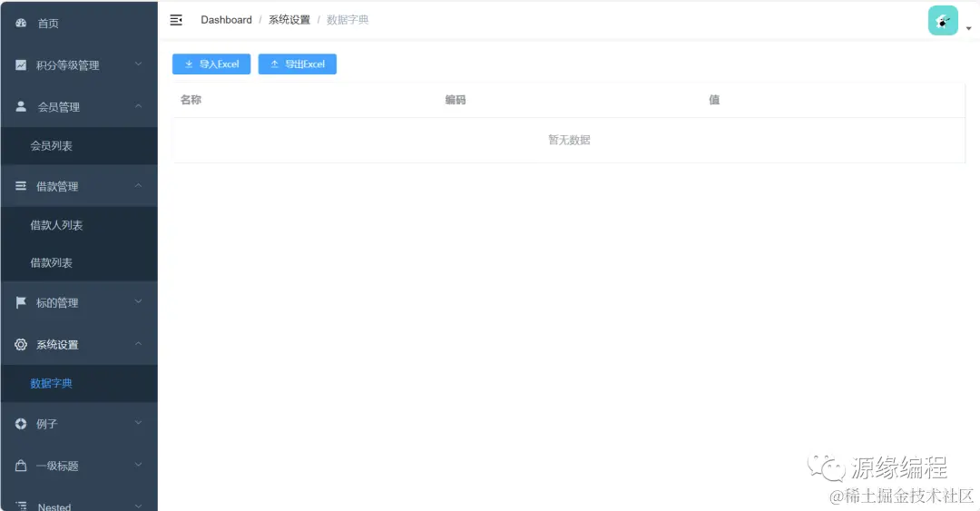The height and width of the screenshot is (511, 980).
Task: Click the user avatar in top right
Action: click(x=943, y=21)
